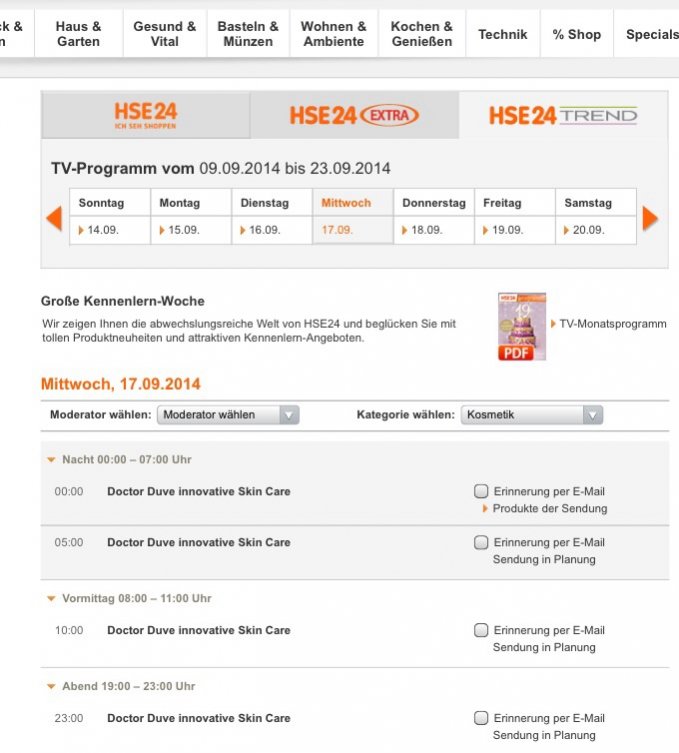The height and width of the screenshot is (753, 679).
Task: Select the main HSE24 channel tab
Action: click(145, 116)
